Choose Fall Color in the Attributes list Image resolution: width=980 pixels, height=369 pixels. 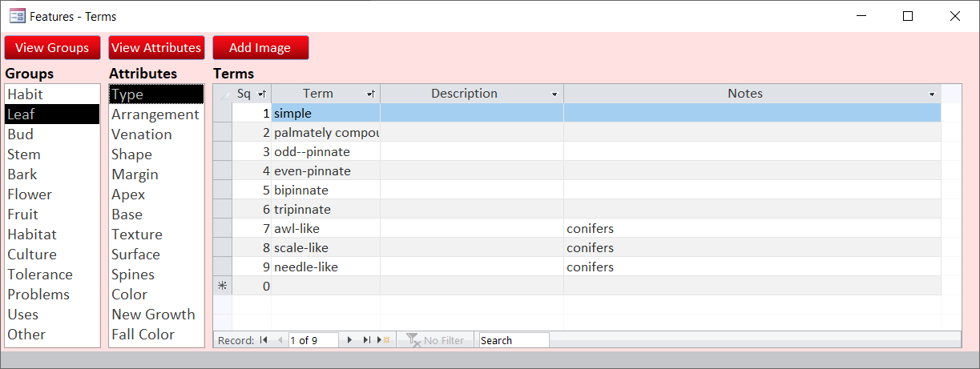[x=143, y=335]
